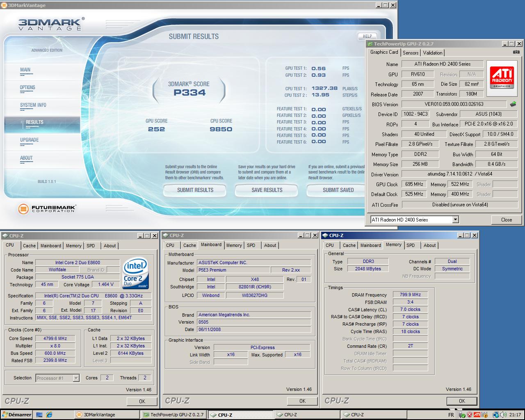525x420 pixels.
Task: Click the 3DMarkVantage title bar icon
Action: pos(5,5)
